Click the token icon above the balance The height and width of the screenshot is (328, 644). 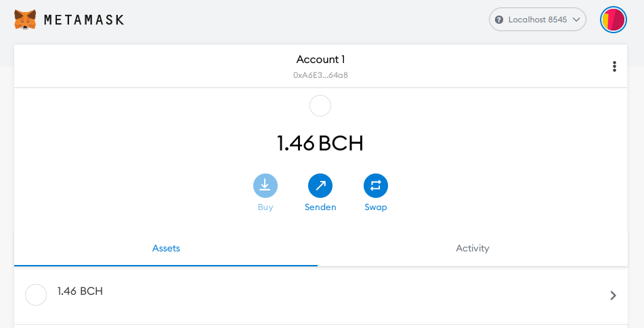pyautogui.click(x=320, y=106)
